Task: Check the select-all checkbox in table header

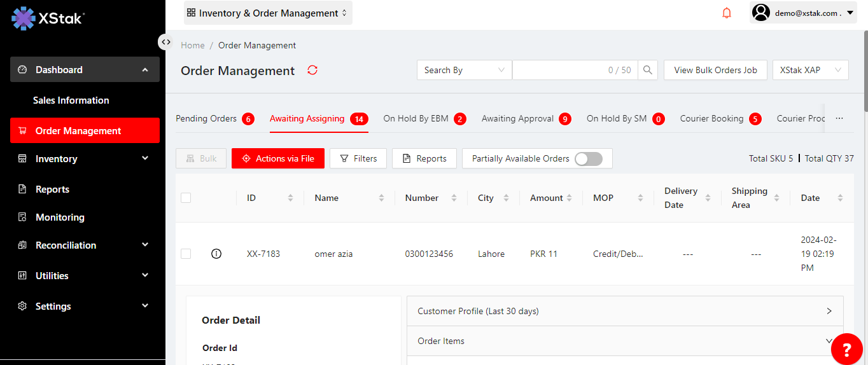Action: pos(186,198)
